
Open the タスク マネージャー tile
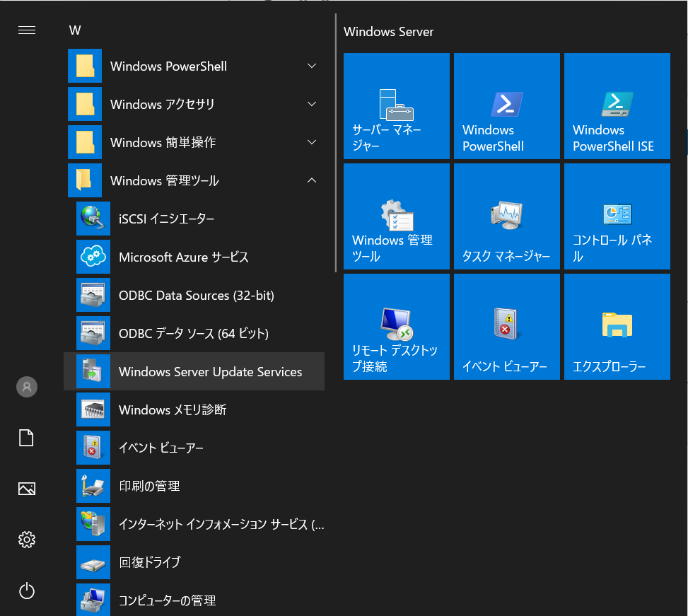pyautogui.click(x=507, y=216)
